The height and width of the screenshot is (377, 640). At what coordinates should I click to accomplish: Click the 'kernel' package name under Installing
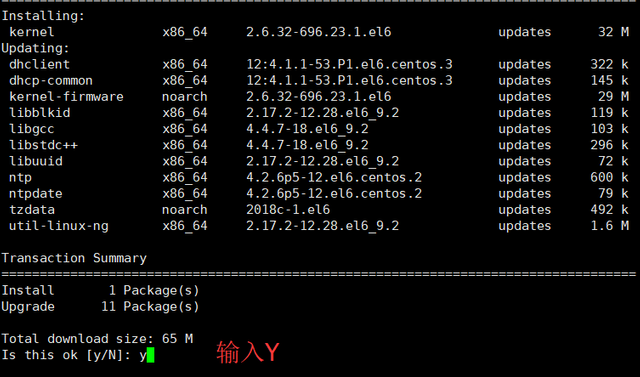tap(31, 32)
